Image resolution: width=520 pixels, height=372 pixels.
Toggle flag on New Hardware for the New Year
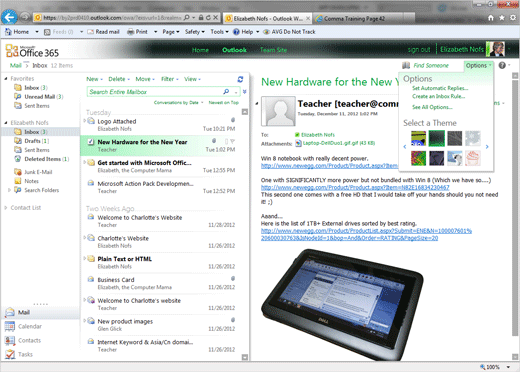232,141
